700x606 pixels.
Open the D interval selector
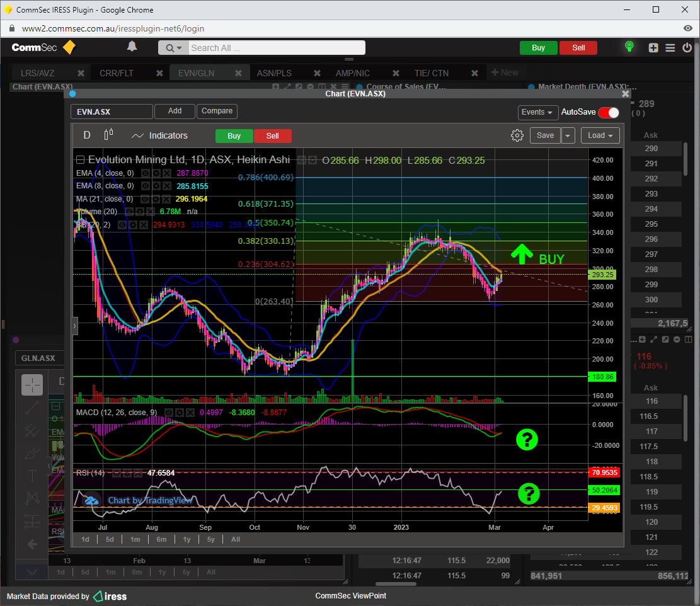(87, 135)
